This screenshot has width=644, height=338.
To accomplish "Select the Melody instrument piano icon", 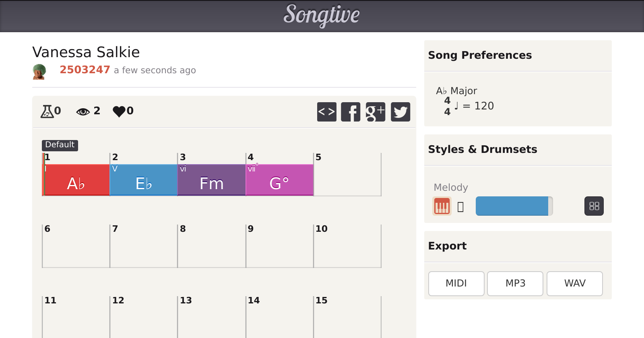I will (442, 206).
